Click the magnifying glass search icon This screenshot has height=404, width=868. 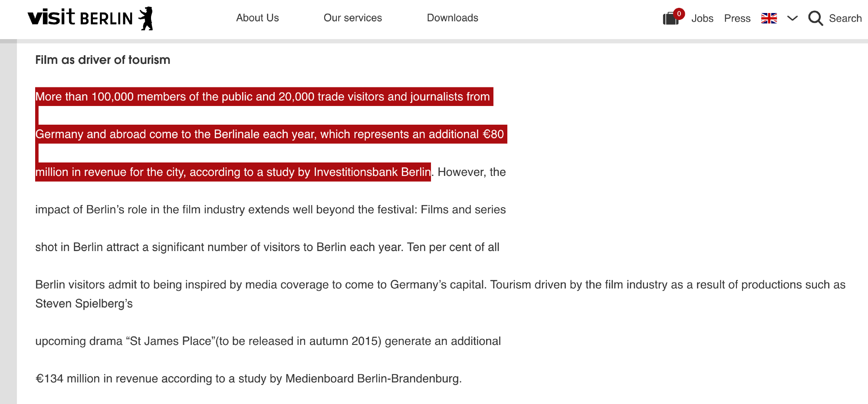tap(815, 18)
